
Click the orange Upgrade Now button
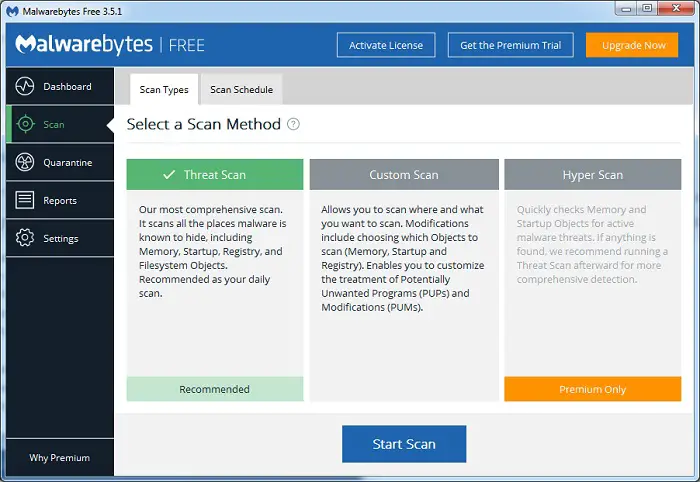[632, 45]
